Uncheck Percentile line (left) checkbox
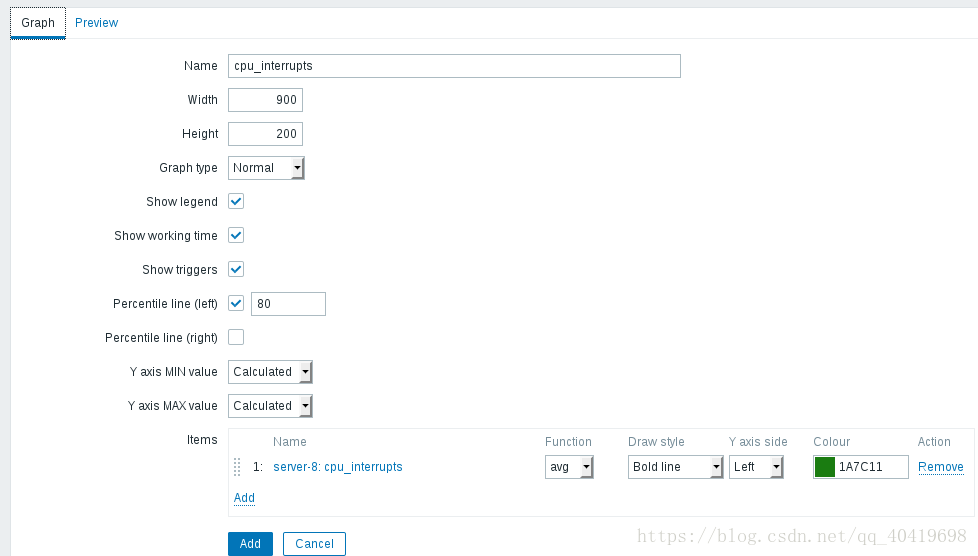 click(x=236, y=303)
